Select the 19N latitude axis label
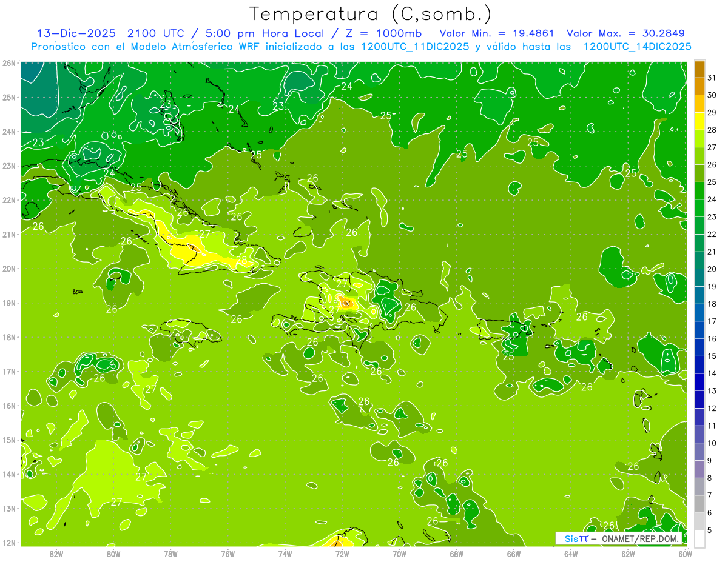This screenshot has width=728, height=562. [x=8, y=303]
